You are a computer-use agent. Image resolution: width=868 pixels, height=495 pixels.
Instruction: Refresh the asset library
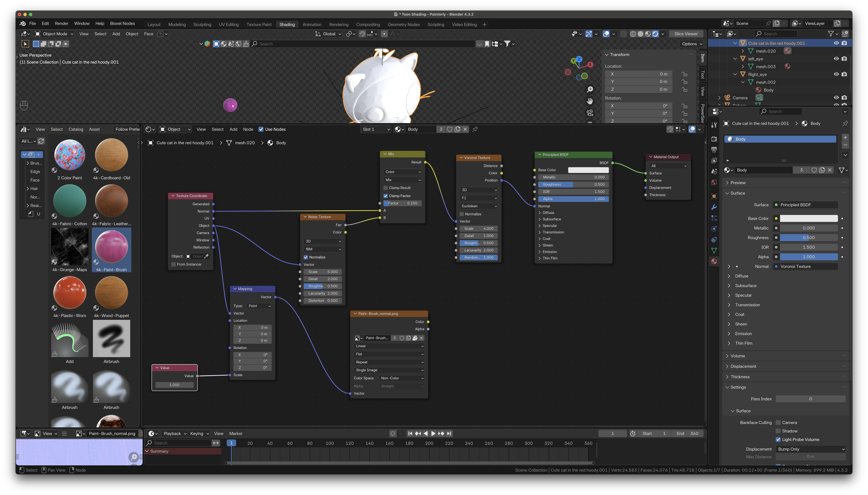coord(41,141)
